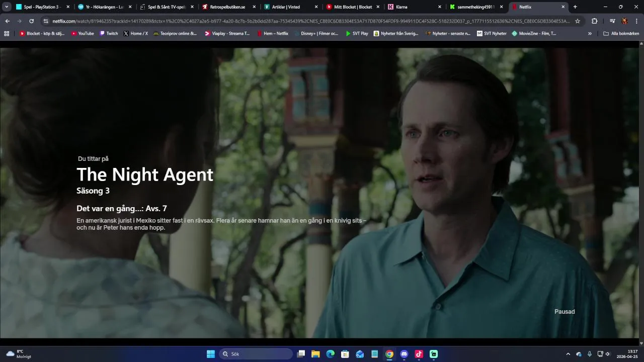This screenshot has width=644, height=362.
Task: Click the netflix.com URL address bar
Action: pos(311,21)
